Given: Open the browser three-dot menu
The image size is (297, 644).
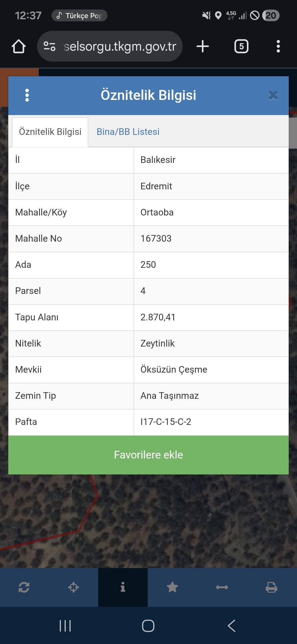Looking at the screenshot, I should (278, 46).
